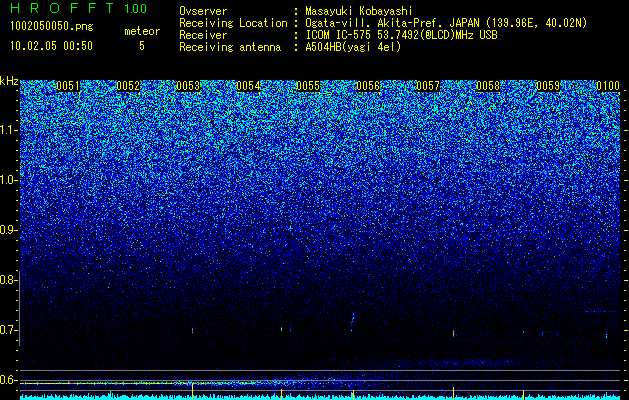The height and width of the screenshot is (400, 629).
Task: Click the Receiver field label
Action: pos(203,35)
